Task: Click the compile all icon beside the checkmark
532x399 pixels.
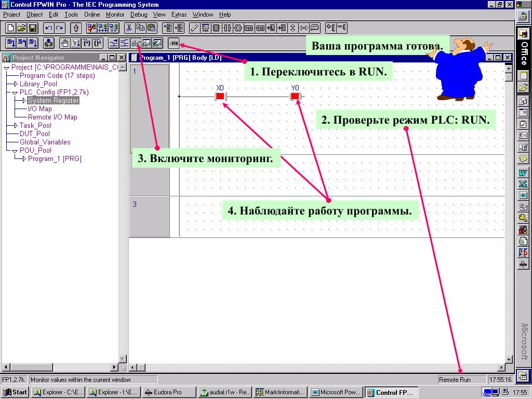Action: click(102, 28)
